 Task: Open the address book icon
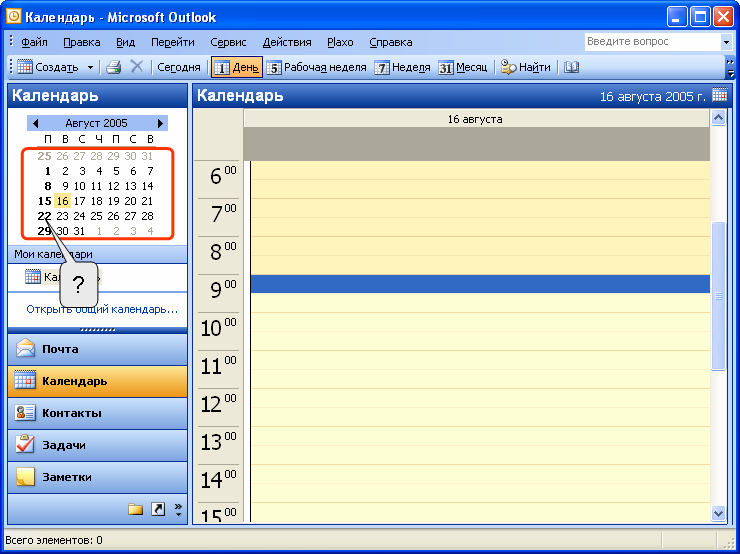pos(571,67)
